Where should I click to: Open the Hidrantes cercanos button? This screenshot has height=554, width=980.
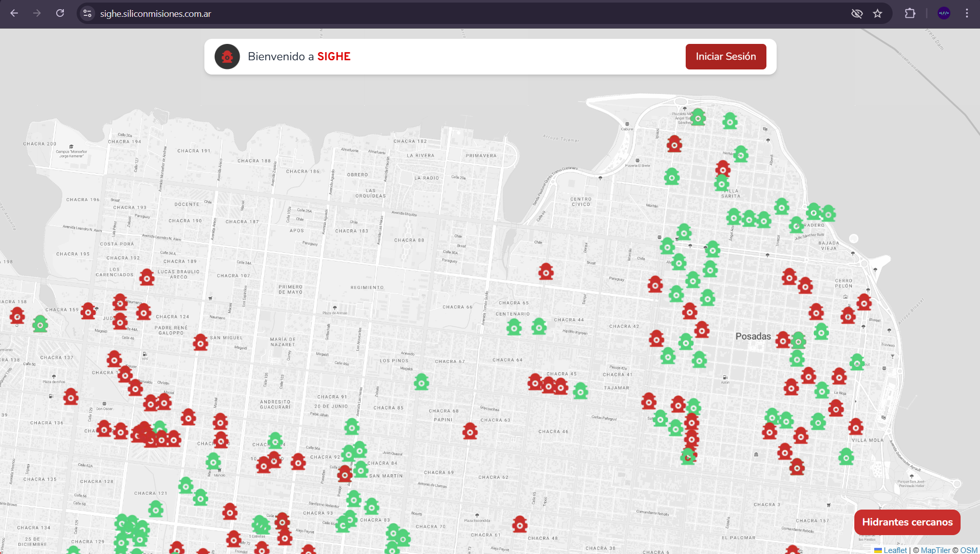907,522
